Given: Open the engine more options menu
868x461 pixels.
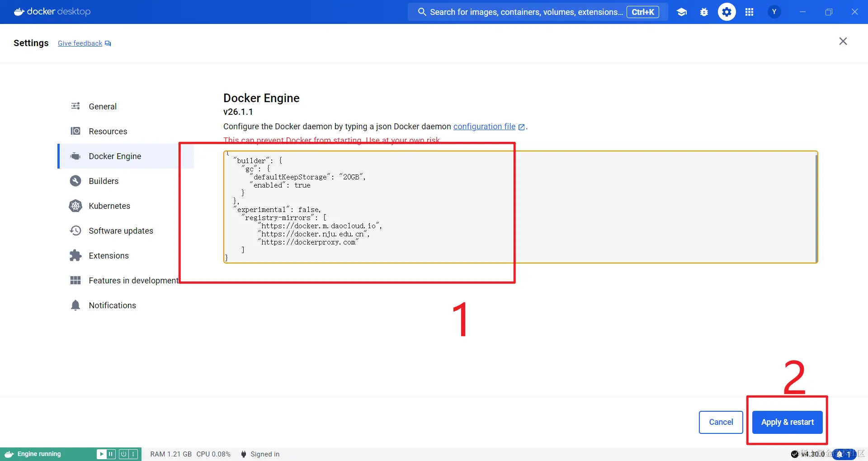Looking at the screenshot, I should (x=133, y=454).
